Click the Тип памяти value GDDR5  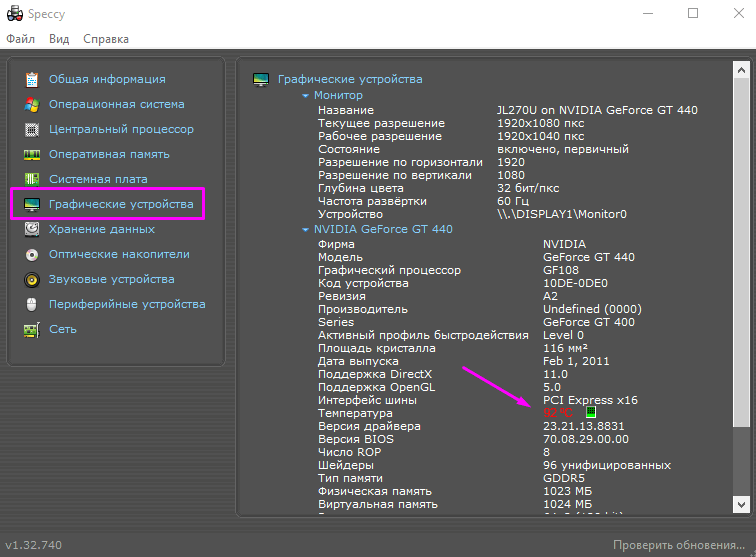click(x=564, y=478)
